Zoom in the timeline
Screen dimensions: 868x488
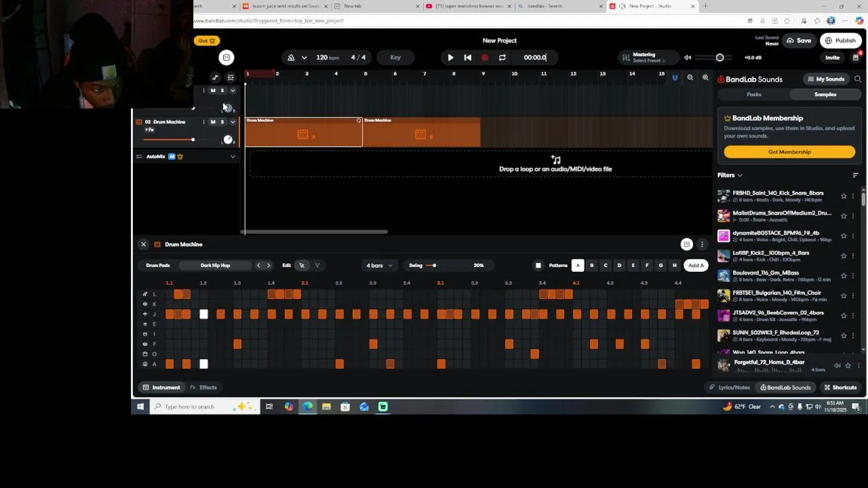705,78
